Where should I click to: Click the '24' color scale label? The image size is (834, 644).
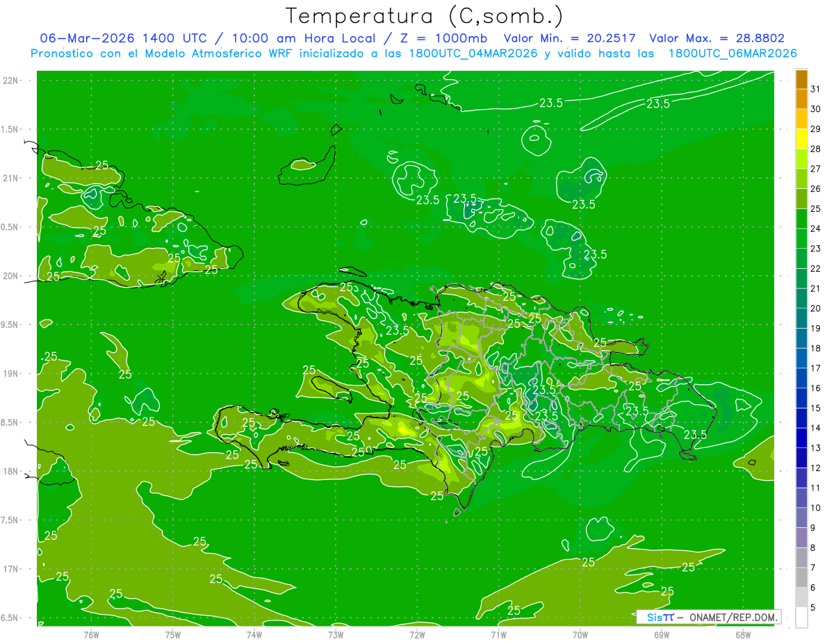(816, 229)
